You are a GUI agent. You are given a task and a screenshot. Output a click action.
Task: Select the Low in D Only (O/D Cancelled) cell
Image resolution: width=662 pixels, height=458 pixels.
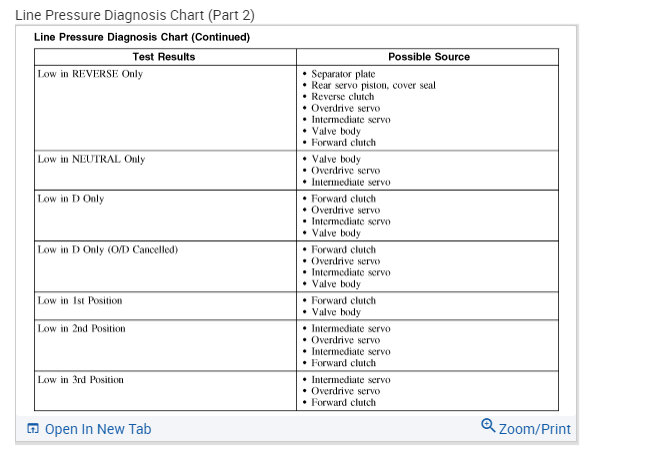[x=107, y=249]
